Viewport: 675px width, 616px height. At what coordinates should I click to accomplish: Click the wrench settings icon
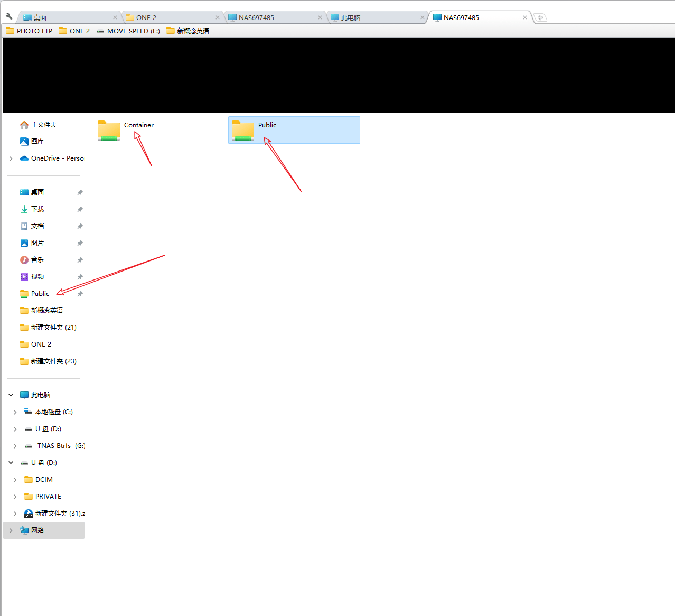click(x=9, y=16)
